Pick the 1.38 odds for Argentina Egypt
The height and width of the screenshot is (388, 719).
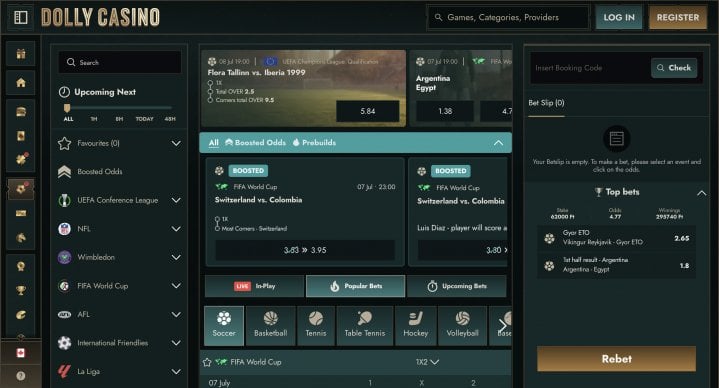pos(445,111)
